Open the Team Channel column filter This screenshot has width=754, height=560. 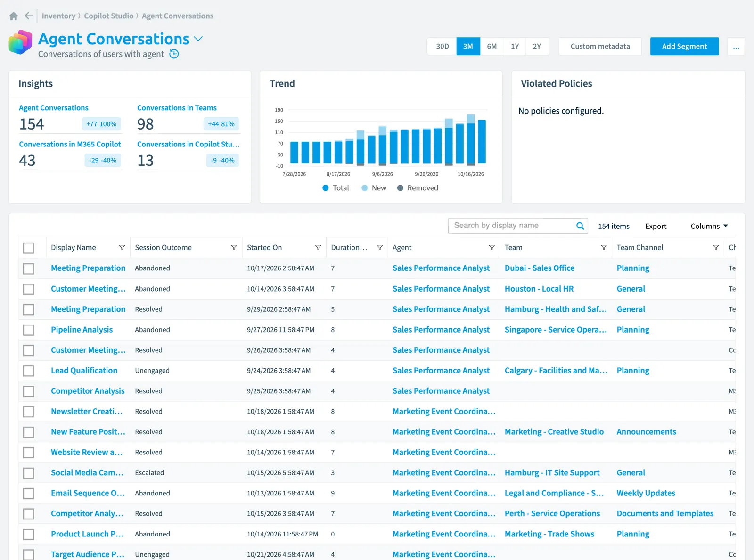point(716,248)
